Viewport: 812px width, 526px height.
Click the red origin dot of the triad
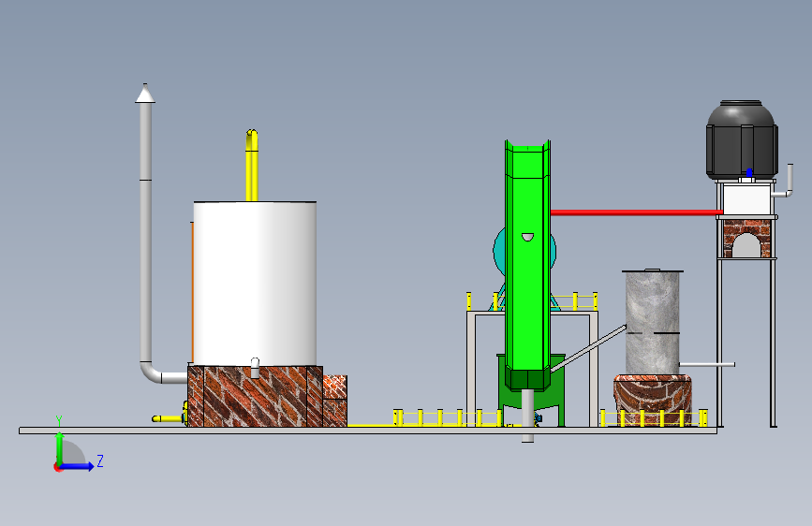(57, 467)
